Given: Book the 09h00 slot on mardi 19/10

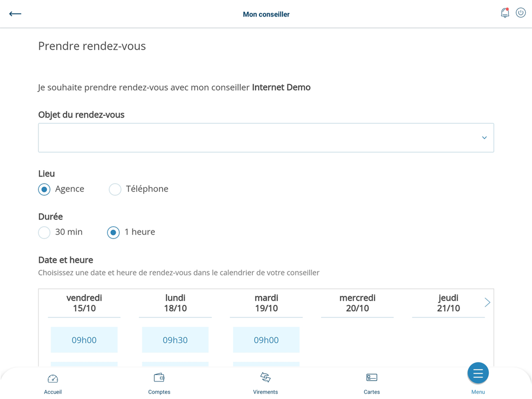Looking at the screenshot, I should pos(266,340).
